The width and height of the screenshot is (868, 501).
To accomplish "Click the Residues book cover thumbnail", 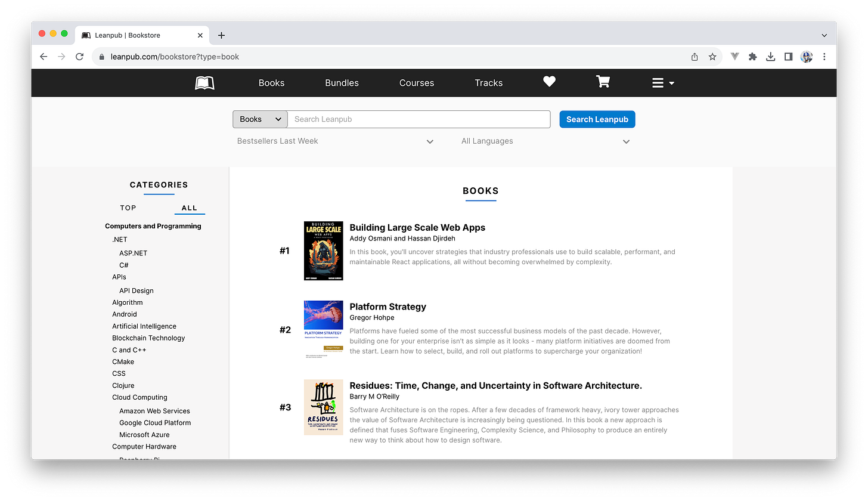I will [x=323, y=407].
